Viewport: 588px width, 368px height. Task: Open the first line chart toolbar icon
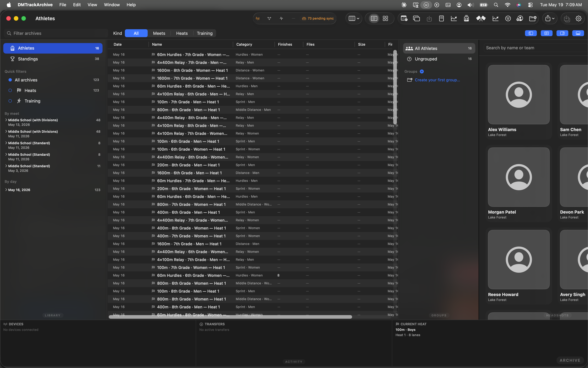pos(454,19)
